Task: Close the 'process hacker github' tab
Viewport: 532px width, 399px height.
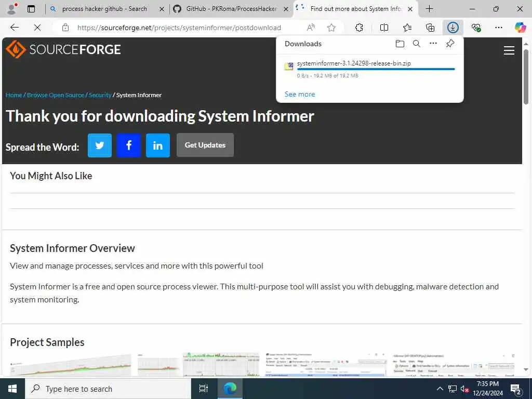Action: tap(162, 9)
